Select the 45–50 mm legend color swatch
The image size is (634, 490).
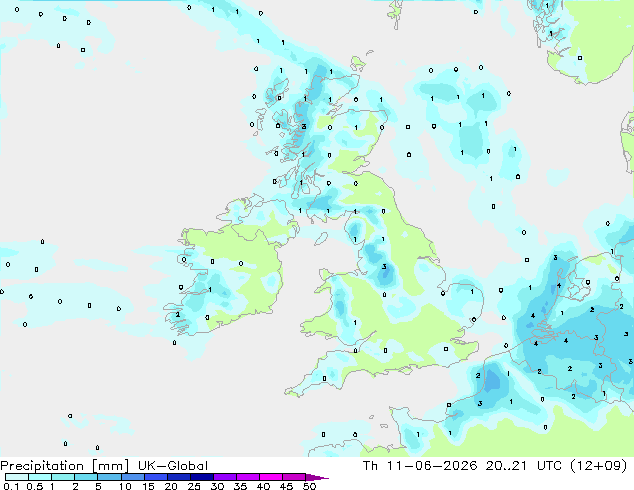[x=294, y=477]
